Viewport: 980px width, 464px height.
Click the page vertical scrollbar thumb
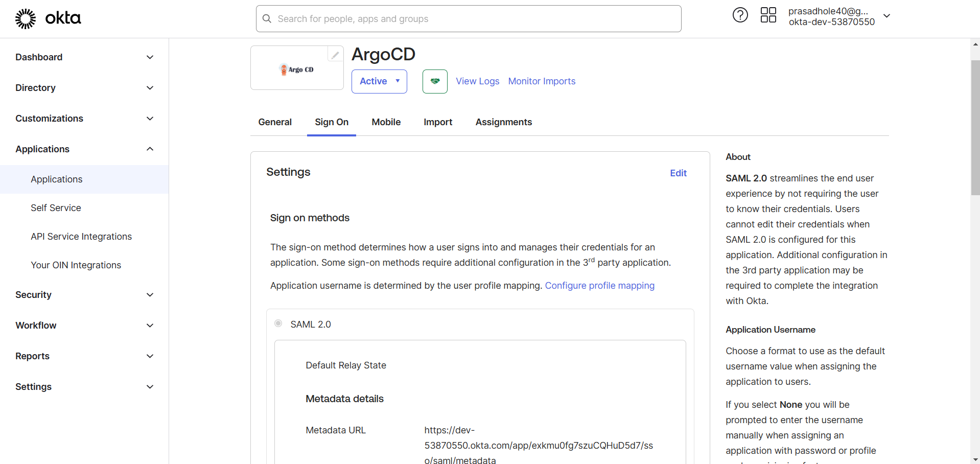point(975,128)
